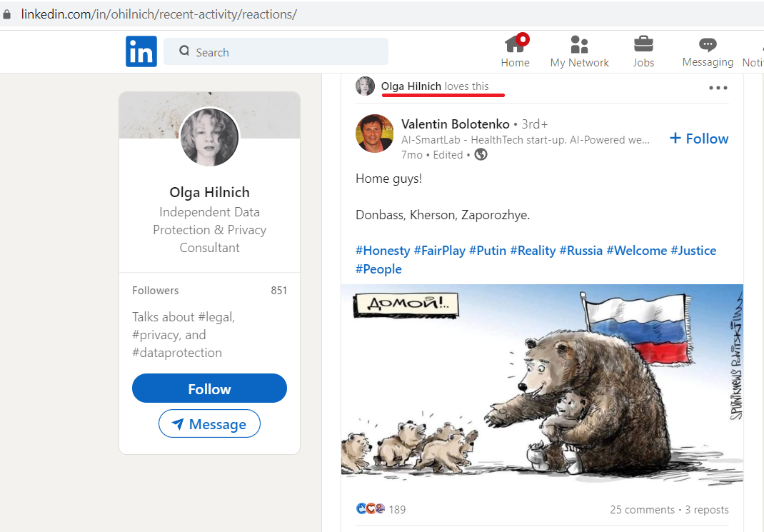Screen dimensions: 764x532
Task: Click the browser address bar URL
Action: 159,14
